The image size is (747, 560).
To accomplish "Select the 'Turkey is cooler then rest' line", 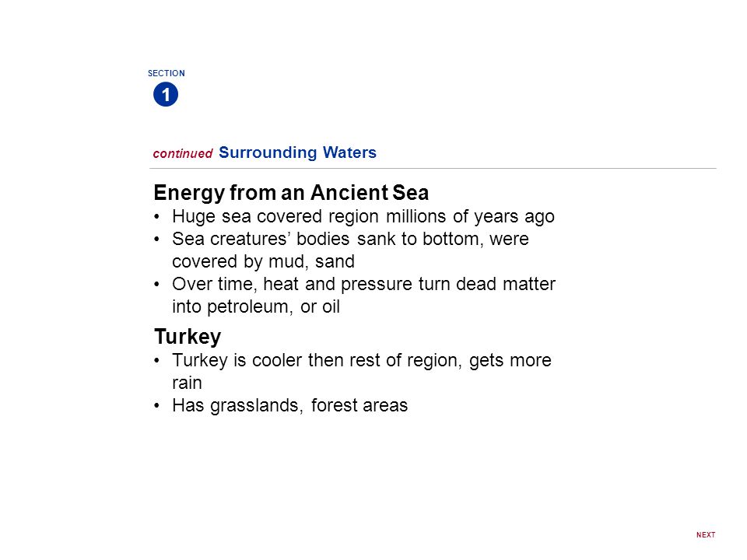I will click(362, 360).
